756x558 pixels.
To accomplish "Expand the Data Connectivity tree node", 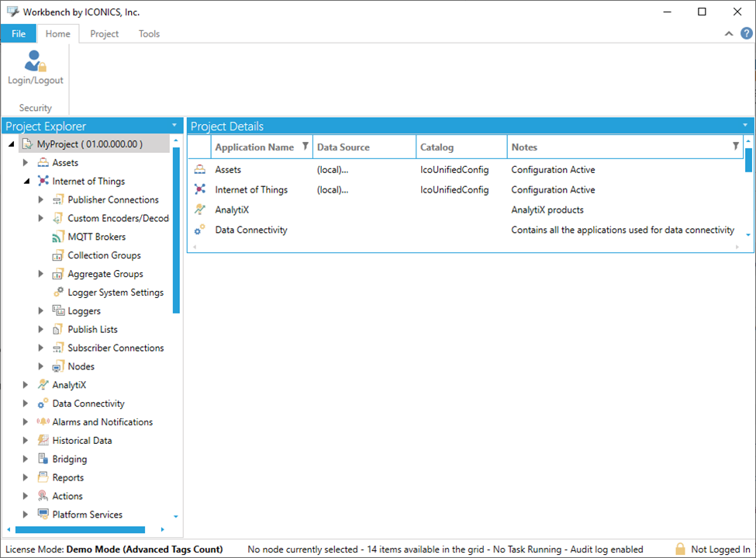I will pyautogui.click(x=26, y=404).
